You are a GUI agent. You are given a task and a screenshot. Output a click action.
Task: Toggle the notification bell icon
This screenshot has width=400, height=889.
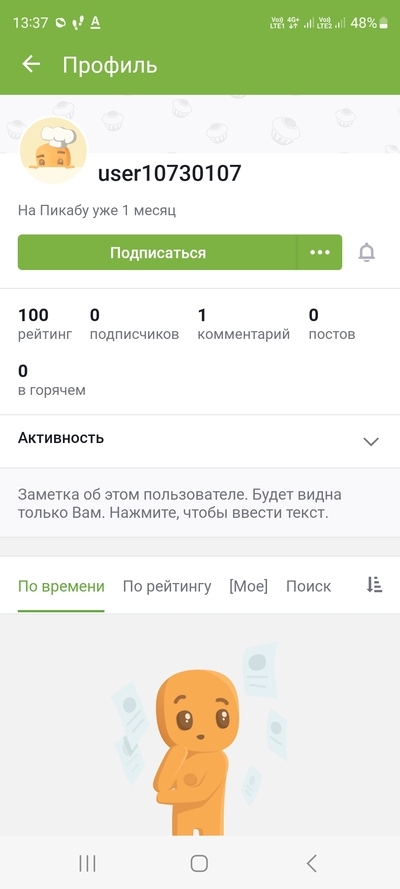click(x=367, y=252)
